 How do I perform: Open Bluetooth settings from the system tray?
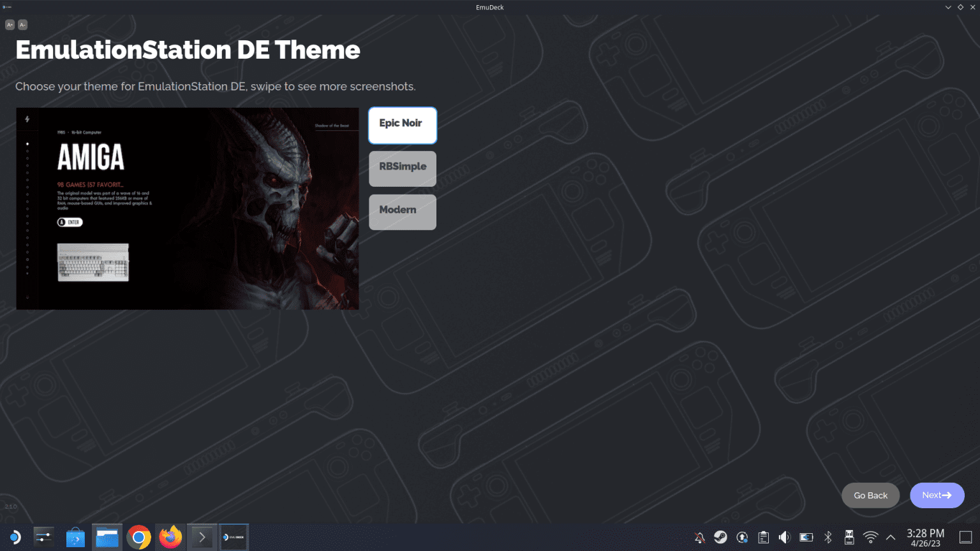[828, 537]
